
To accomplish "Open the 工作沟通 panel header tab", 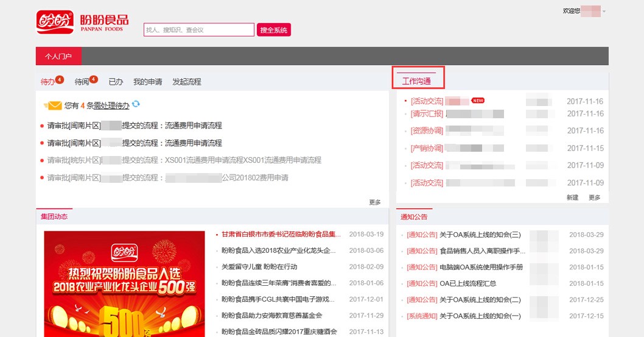I will [417, 81].
